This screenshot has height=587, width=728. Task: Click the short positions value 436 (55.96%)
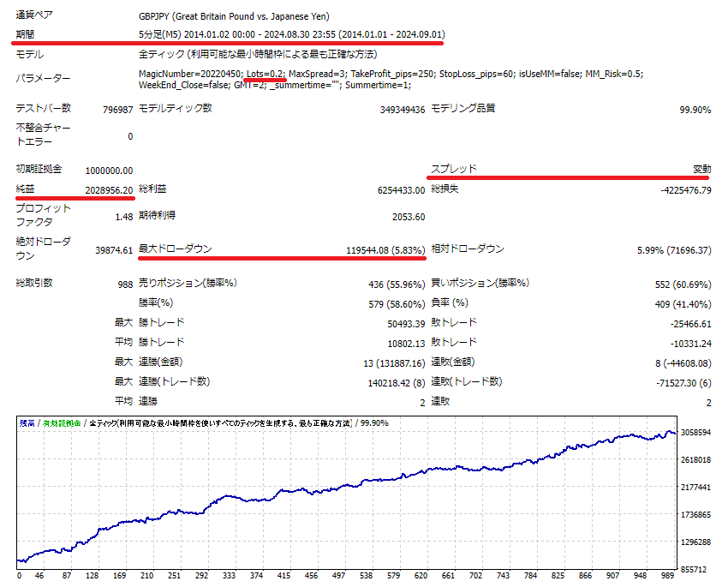[x=397, y=285]
